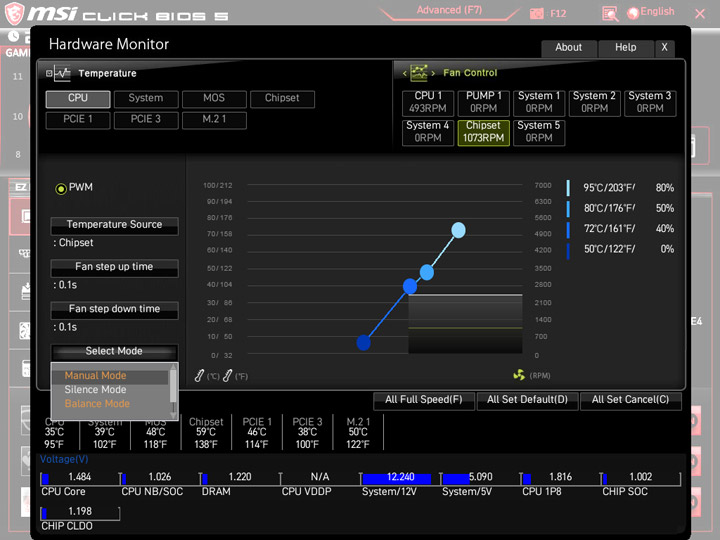Open the Fan step down time setting
720x540 pixels.
[114, 309]
